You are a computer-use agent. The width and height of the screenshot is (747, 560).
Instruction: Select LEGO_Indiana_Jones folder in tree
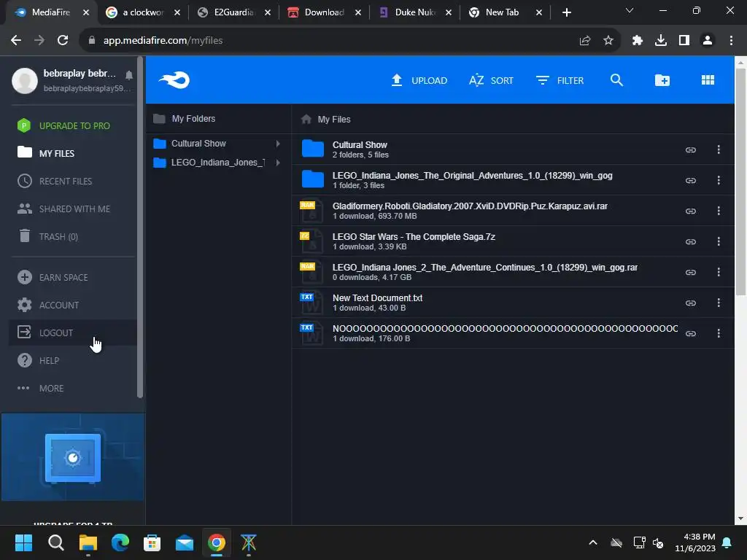coord(217,163)
